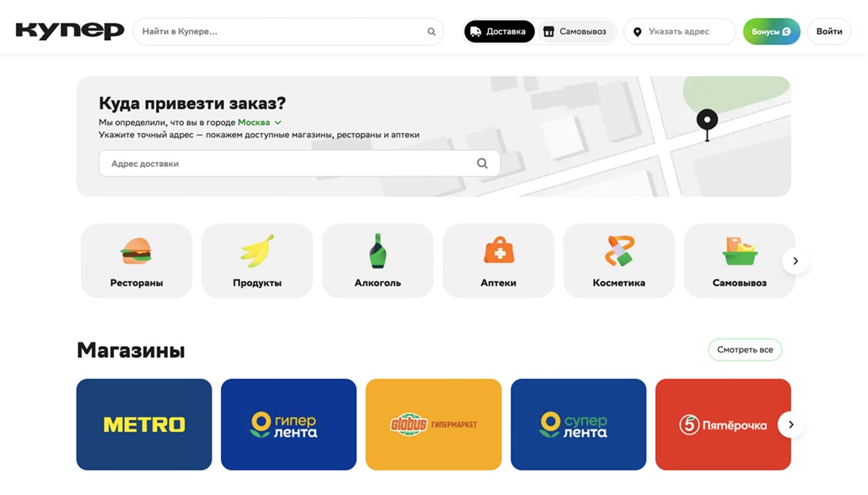
Task: Focus the Адрес доставки input field
Action: (x=299, y=163)
